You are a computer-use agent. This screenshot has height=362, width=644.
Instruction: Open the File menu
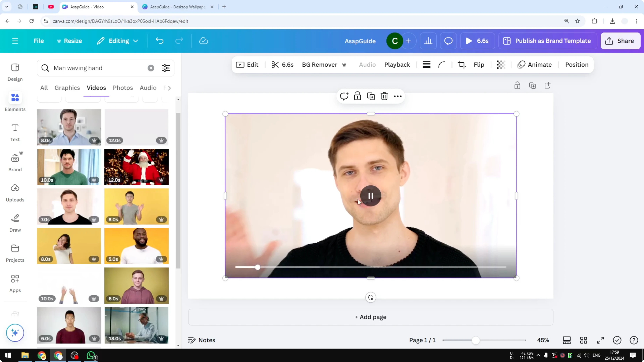38,41
